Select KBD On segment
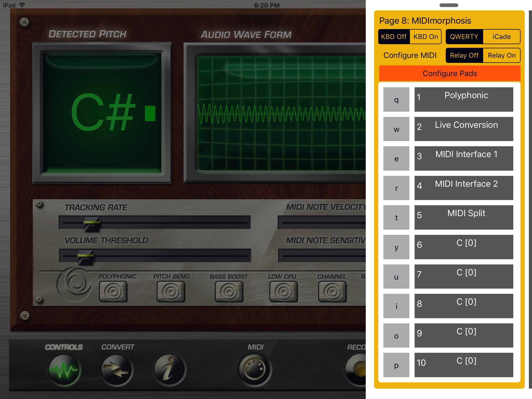532x399 pixels. pos(426,37)
